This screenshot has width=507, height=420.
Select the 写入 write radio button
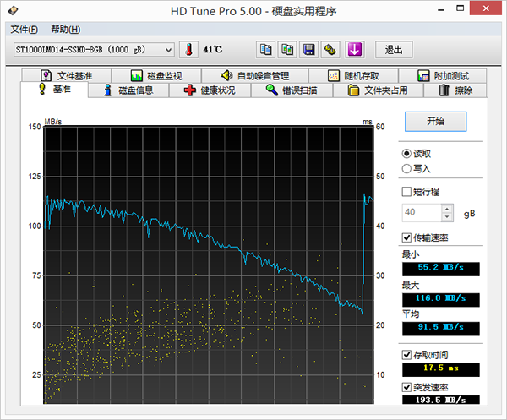tap(406, 169)
